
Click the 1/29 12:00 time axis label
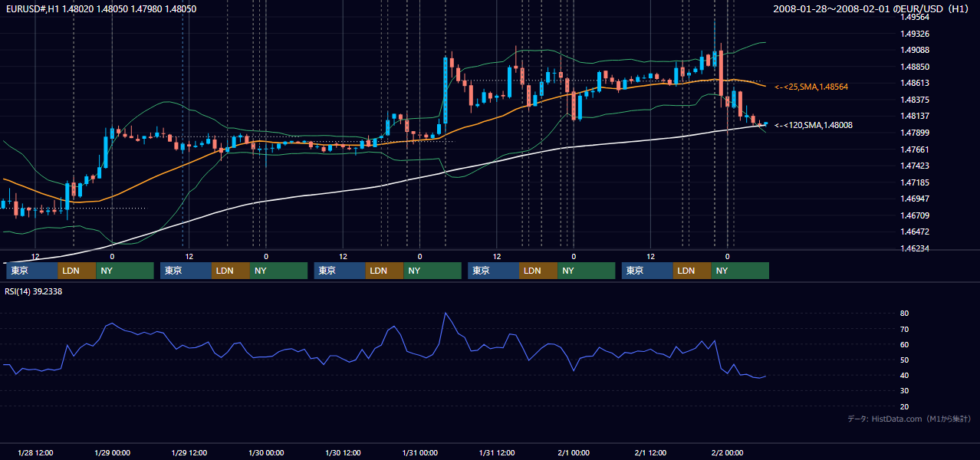click(x=189, y=452)
